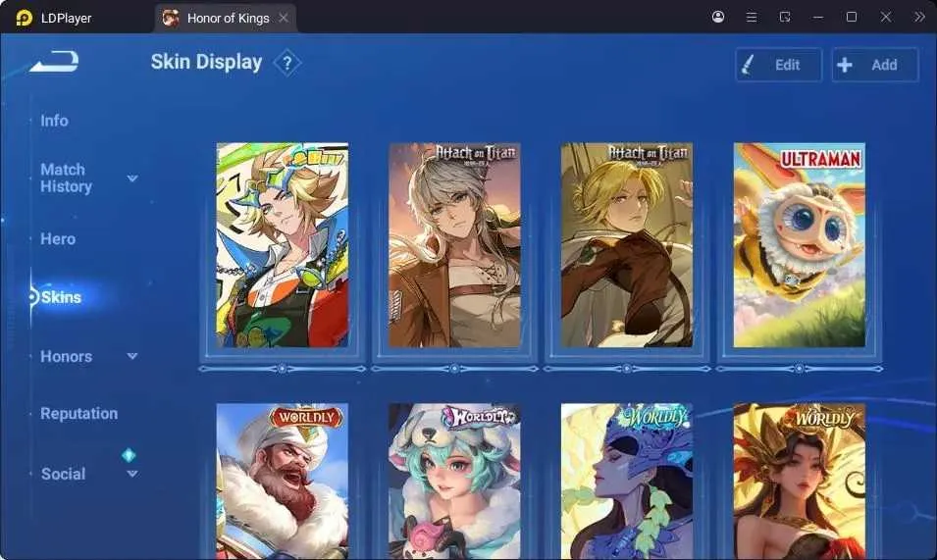Open the Hero section
937x560 pixels.
tap(58, 238)
